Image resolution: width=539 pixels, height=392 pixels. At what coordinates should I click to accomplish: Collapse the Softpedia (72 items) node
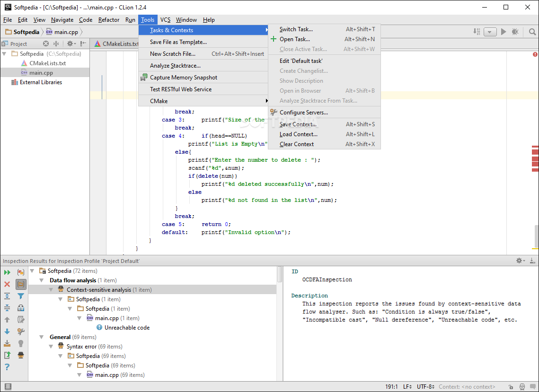[x=32, y=271]
